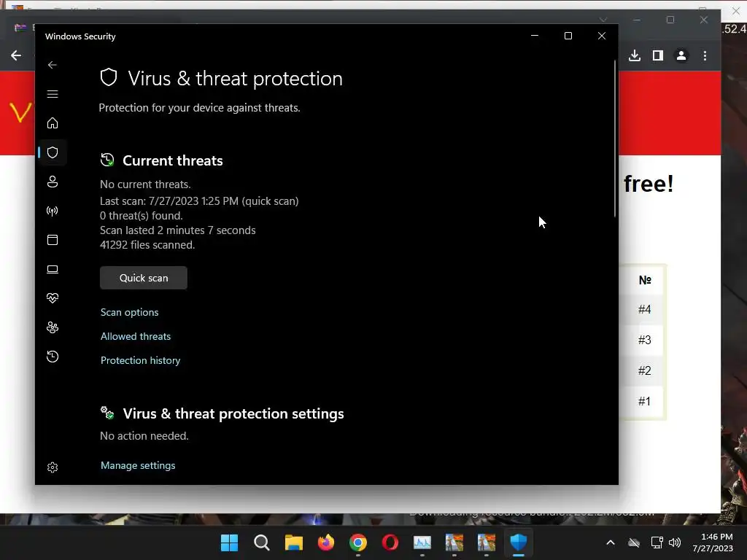Click '41292 files scanned.' text
This screenshot has width=747, height=560.
pyautogui.click(x=147, y=245)
